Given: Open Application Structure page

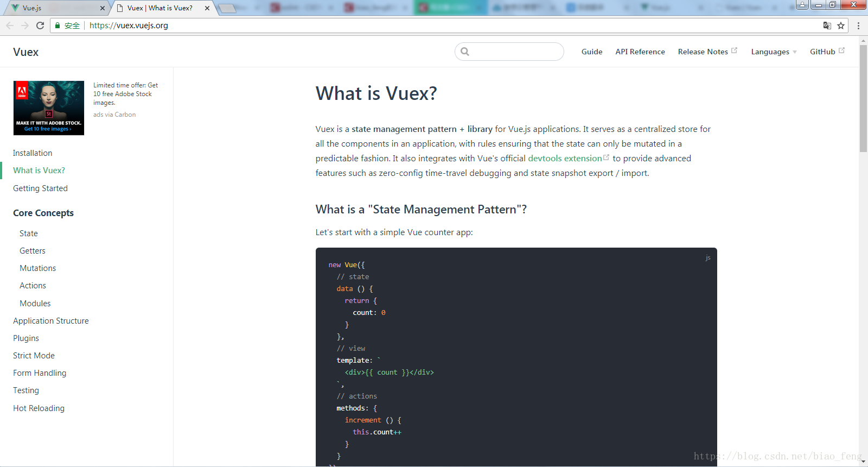Looking at the screenshot, I should tap(51, 321).
